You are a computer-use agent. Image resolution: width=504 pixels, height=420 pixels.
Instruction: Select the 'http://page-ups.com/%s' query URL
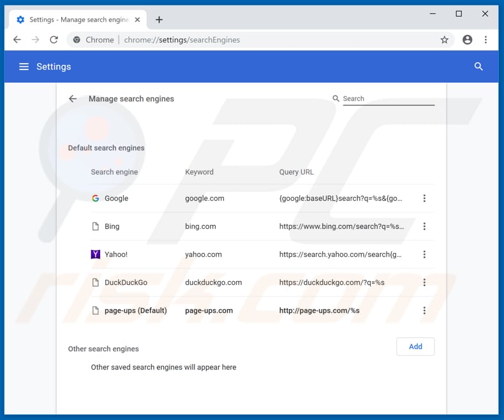click(x=319, y=310)
